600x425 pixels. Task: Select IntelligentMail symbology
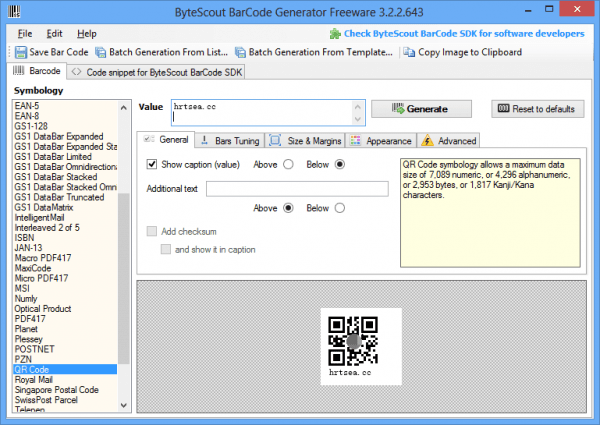pyautogui.click(x=39, y=217)
